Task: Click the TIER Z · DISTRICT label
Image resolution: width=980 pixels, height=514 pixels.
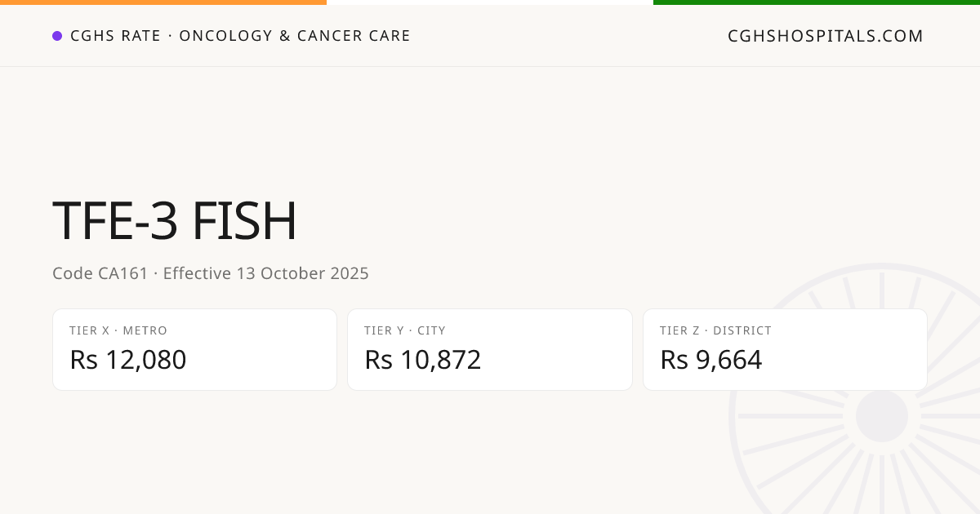Action: pos(715,330)
